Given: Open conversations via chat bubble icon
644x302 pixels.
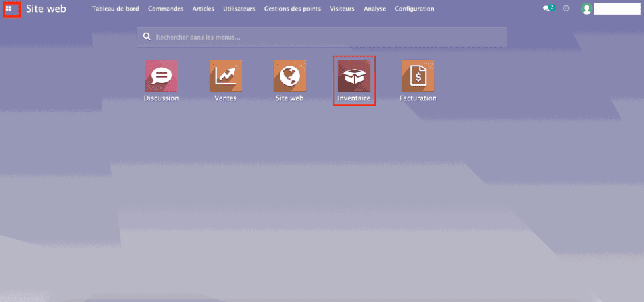Looking at the screenshot, I should 548,9.
